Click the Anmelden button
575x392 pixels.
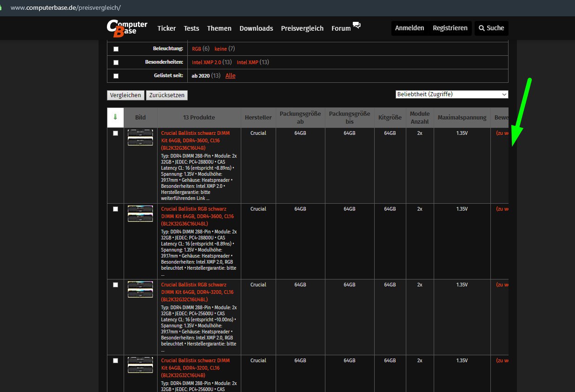click(x=410, y=28)
